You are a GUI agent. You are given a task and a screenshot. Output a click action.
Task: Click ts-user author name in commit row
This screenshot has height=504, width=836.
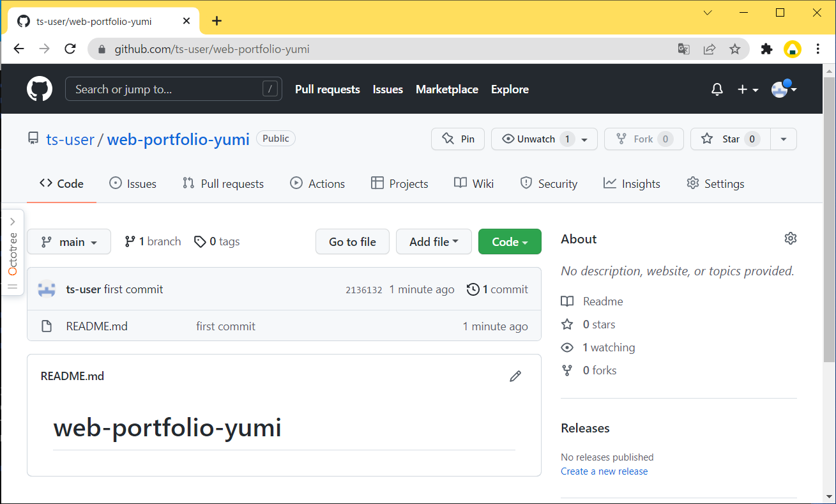pyautogui.click(x=84, y=289)
